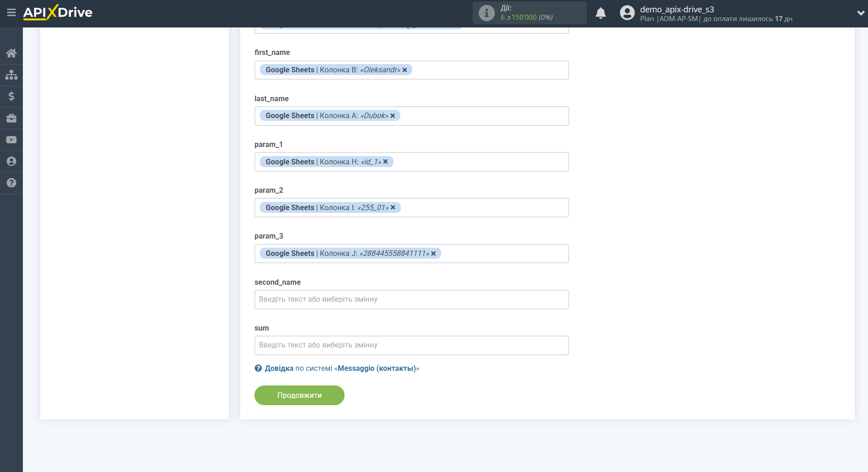
Task: Open the connections sitemap icon in sidebar
Action: click(x=11, y=75)
